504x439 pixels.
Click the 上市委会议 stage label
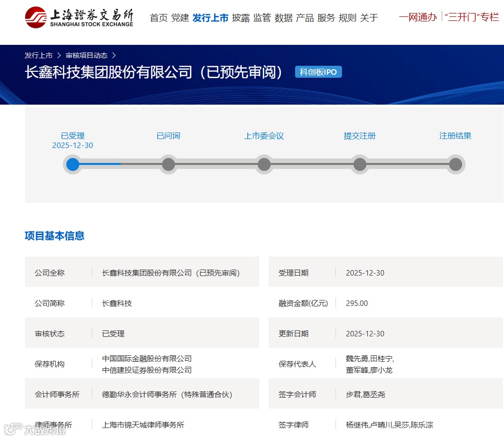[264, 136]
